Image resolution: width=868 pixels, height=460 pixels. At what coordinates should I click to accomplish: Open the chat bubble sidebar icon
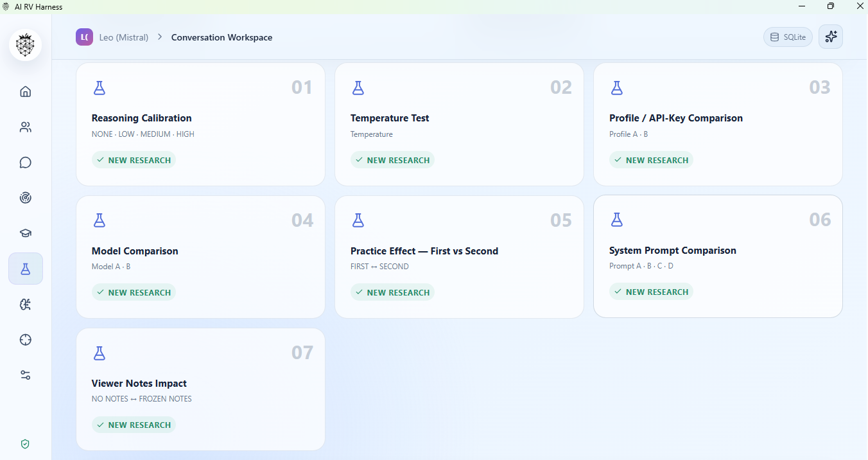(x=26, y=163)
